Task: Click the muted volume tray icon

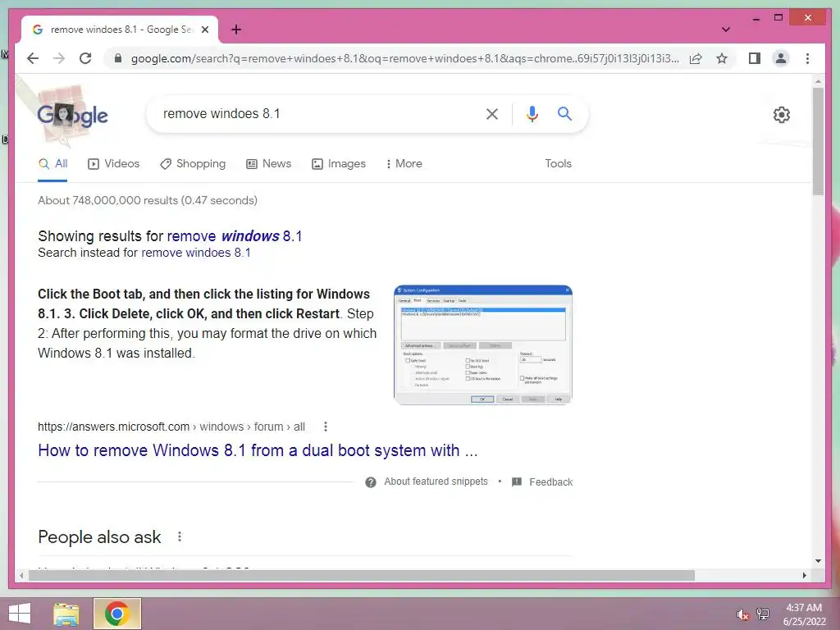Action: [x=742, y=614]
